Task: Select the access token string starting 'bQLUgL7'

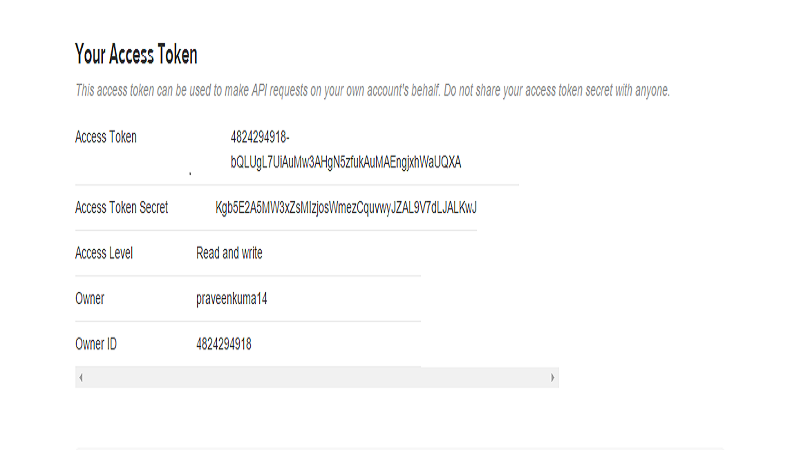Action: coord(345,162)
